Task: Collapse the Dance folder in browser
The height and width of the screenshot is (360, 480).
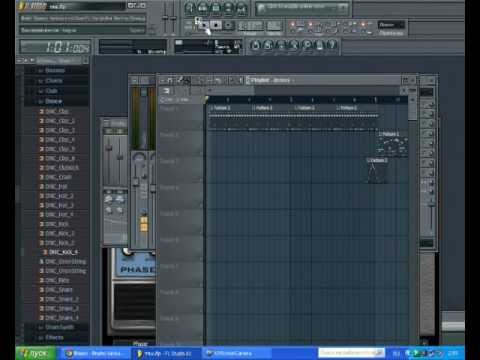Action: pyautogui.click(x=53, y=101)
